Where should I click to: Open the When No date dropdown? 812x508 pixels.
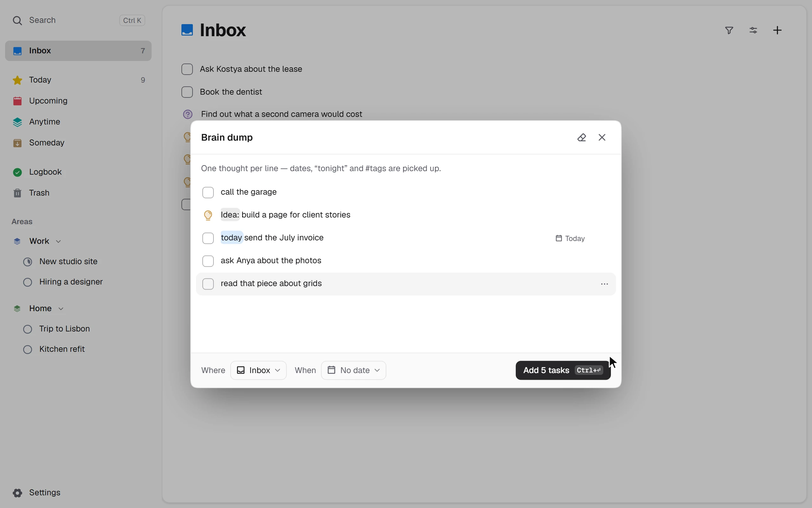(x=354, y=370)
